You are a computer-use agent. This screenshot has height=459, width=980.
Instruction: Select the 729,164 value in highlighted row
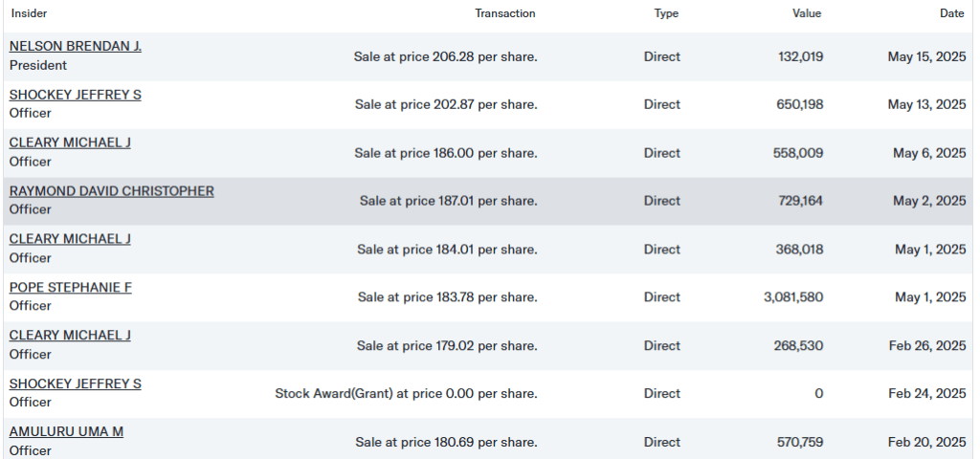pos(800,201)
